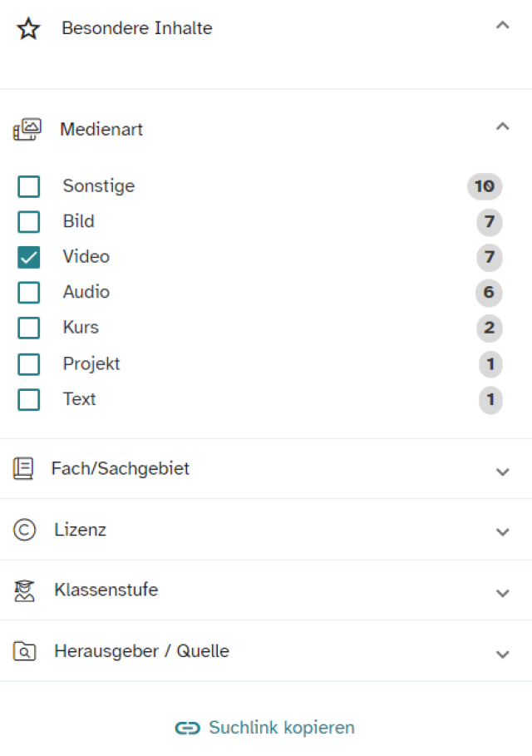Select the Kurs label text
This screenshot has width=532, height=756.
pos(81,328)
